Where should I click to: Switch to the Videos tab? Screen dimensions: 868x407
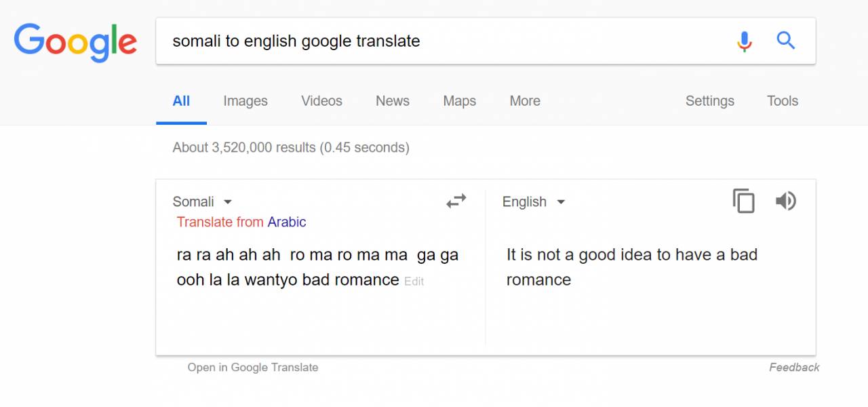[x=321, y=101]
